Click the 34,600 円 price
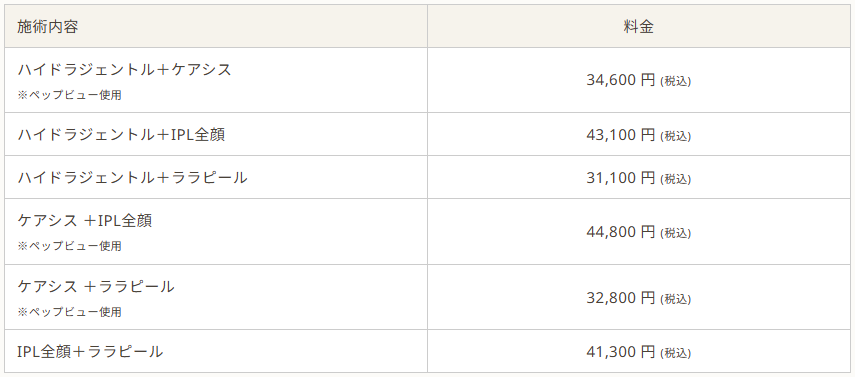Image resolution: width=855 pixels, height=377 pixels. coord(621,80)
